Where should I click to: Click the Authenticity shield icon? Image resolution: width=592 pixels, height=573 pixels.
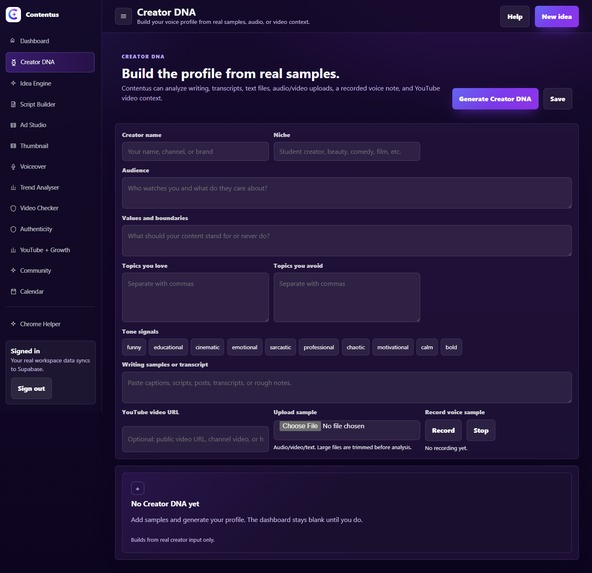pyautogui.click(x=13, y=229)
